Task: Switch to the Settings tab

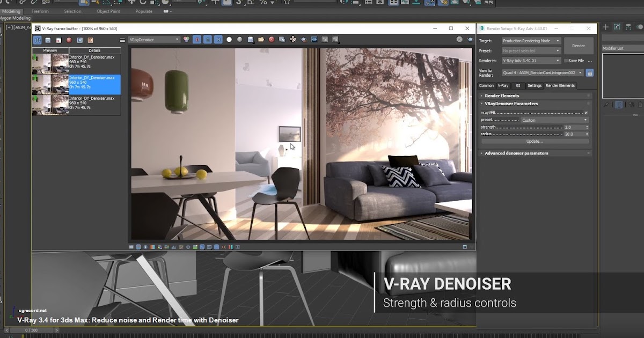Action: (x=535, y=85)
